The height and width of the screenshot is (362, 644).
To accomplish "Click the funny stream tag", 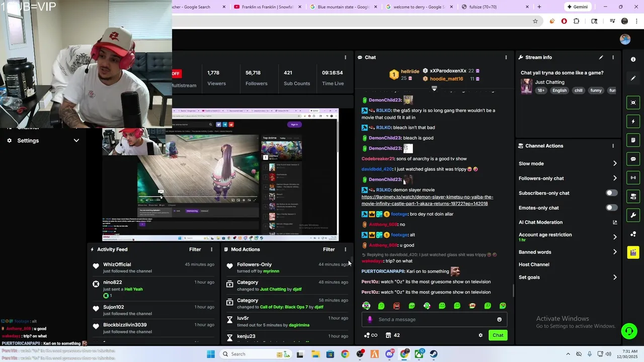I will (x=596, y=90).
